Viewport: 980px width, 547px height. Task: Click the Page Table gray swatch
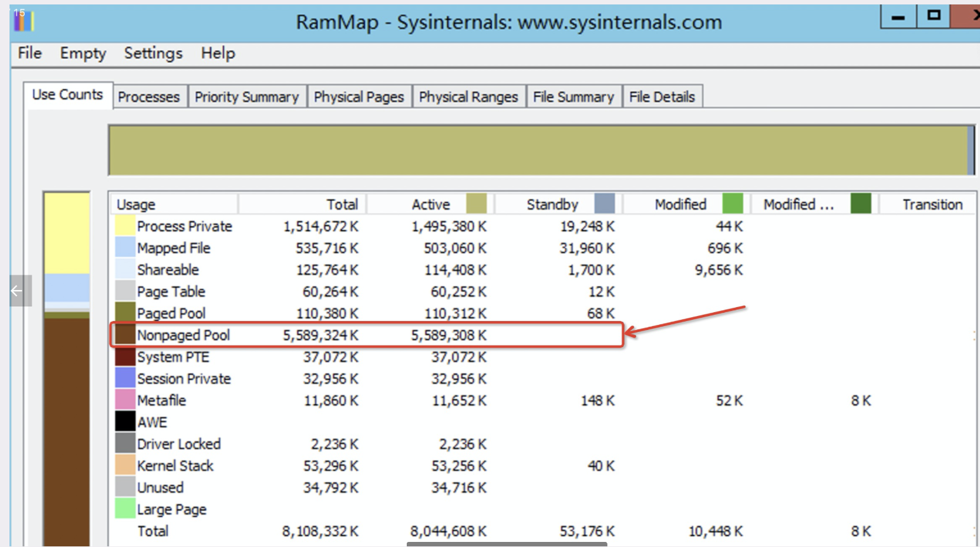click(x=125, y=291)
